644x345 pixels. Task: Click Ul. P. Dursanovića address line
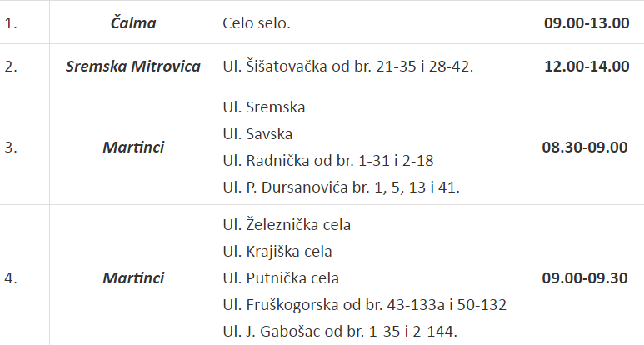[342, 187]
